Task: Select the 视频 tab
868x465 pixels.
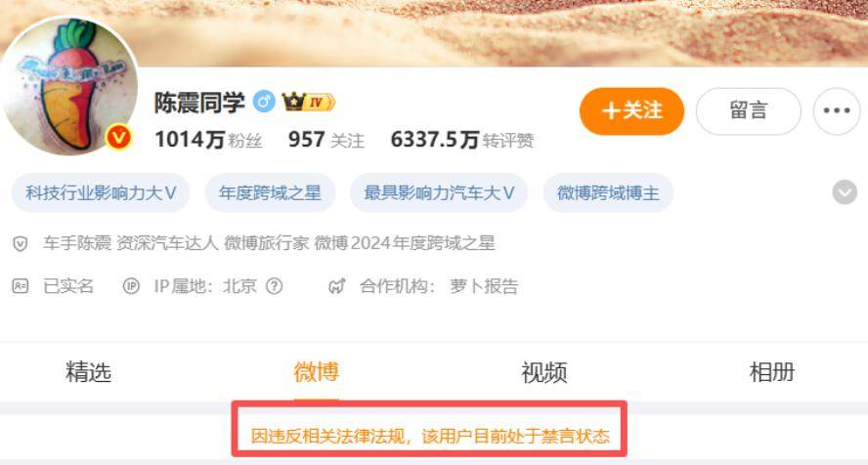Action: pos(544,372)
